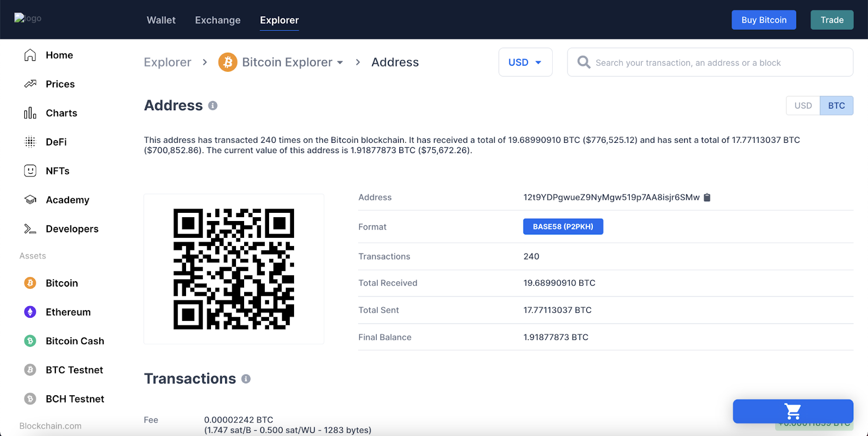Click the logo in the top bar
Viewport: 868px width, 436px height.
coord(28,18)
